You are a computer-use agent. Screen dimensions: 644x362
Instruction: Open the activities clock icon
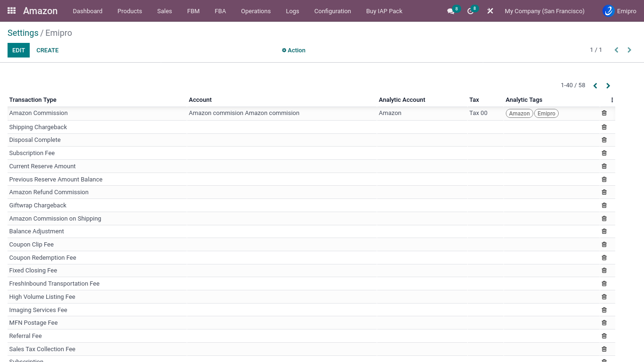(470, 11)
